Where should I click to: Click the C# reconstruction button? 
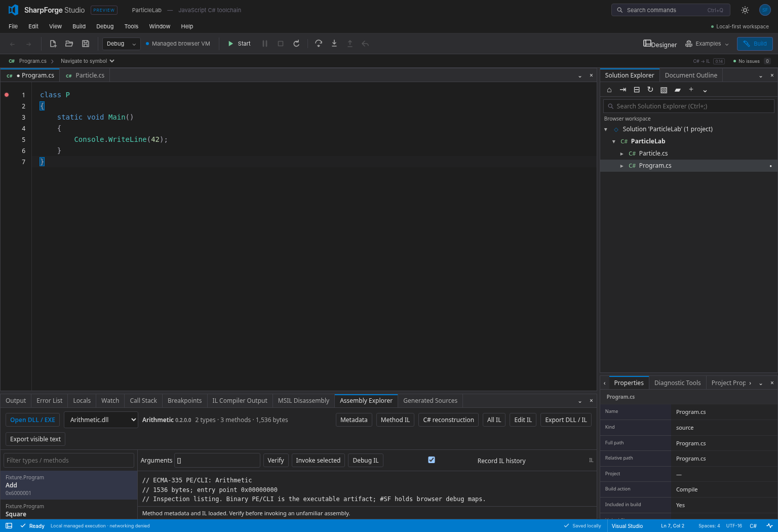[449, 420]
